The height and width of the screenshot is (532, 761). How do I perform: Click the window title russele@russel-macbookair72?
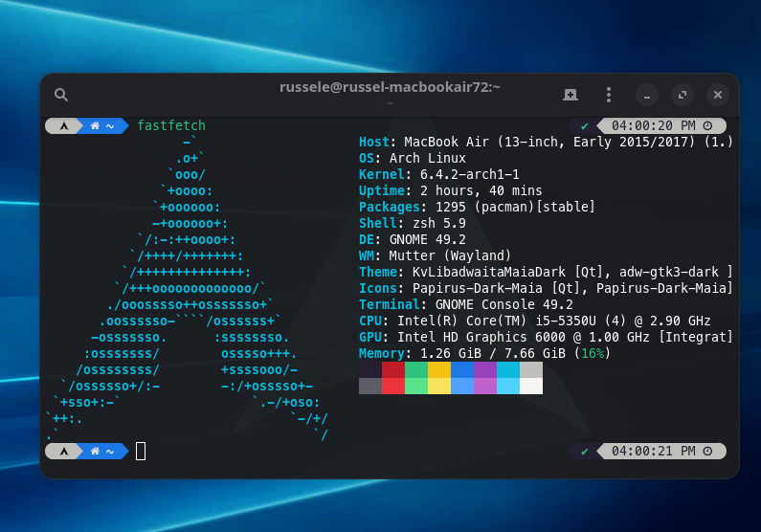pyautogui.click(x=390, y=87)
